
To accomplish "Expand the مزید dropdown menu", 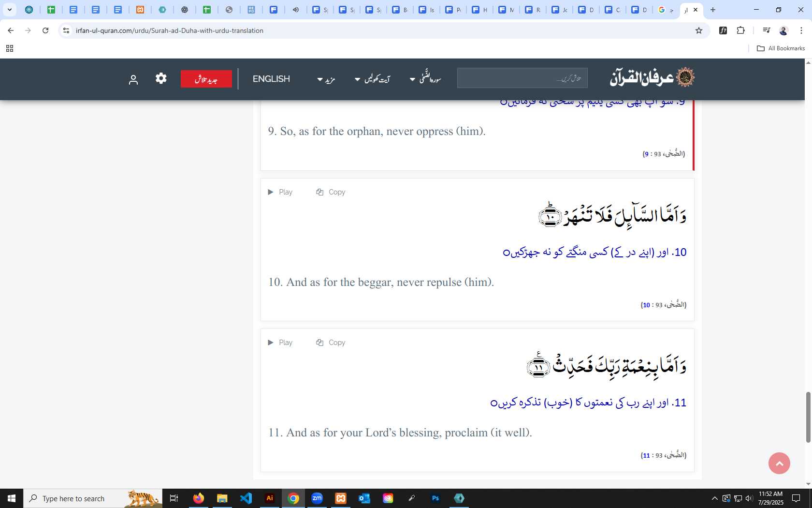I will pos(326,79).
